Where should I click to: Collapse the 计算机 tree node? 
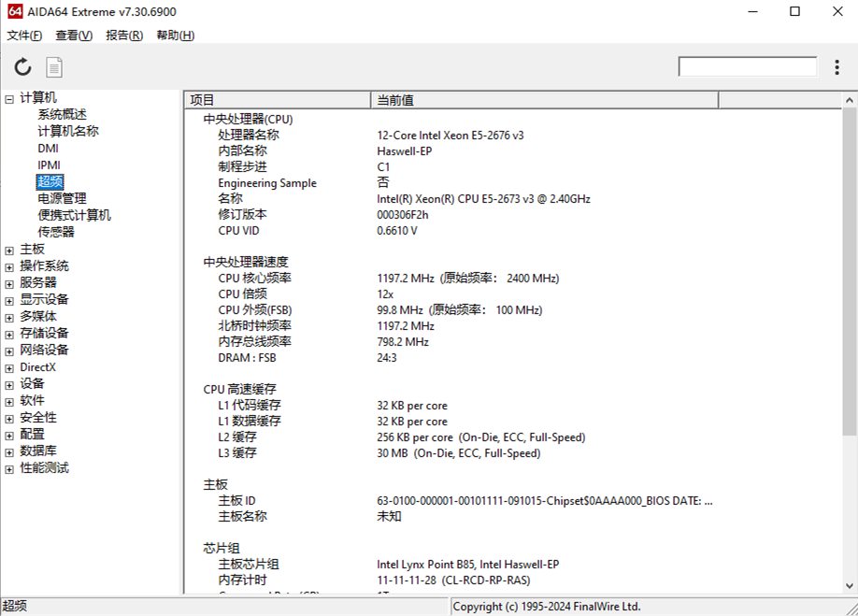click(x=9, y=98)
